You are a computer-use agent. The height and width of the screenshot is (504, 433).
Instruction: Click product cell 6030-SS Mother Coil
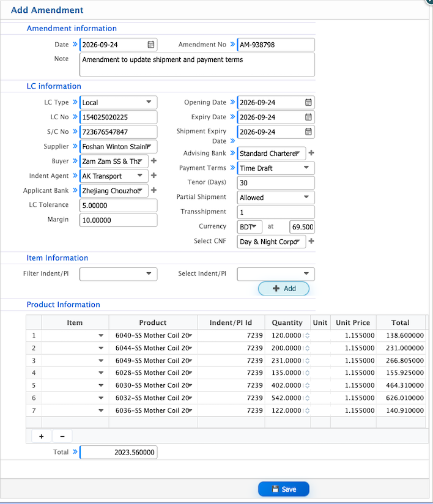point(153,385)
